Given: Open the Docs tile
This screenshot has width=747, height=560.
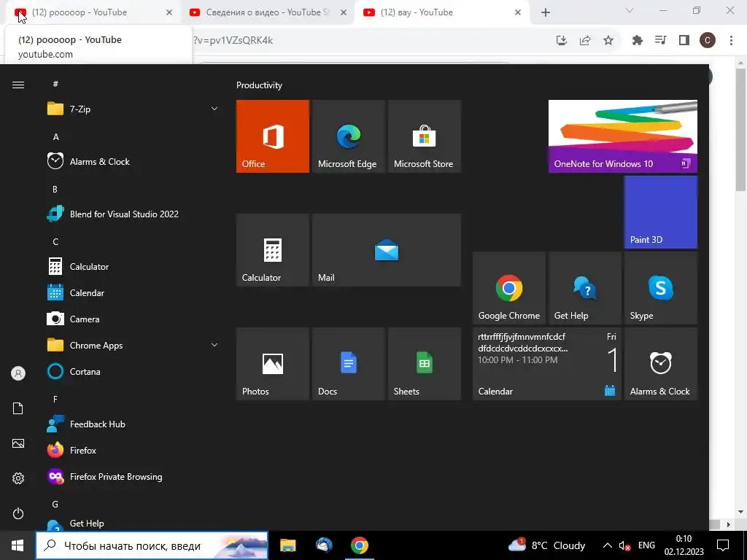Looking at the screenshot, I should (348, 364).
